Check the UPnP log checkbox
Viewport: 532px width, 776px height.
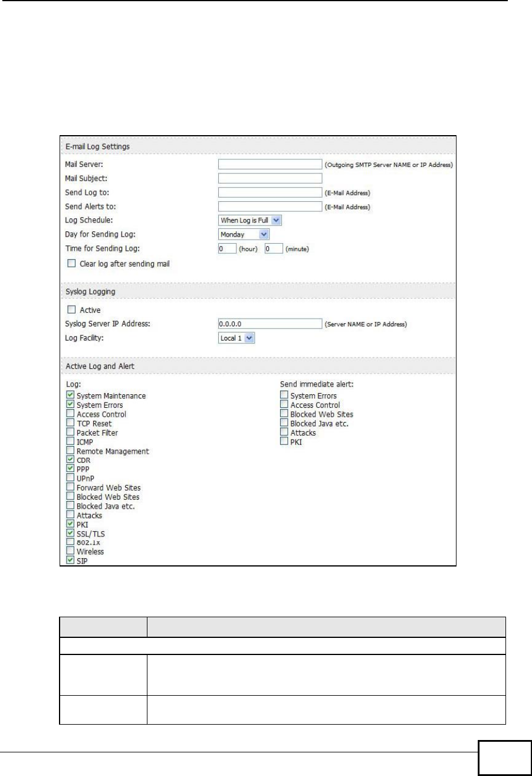click(x=71, y=478)
